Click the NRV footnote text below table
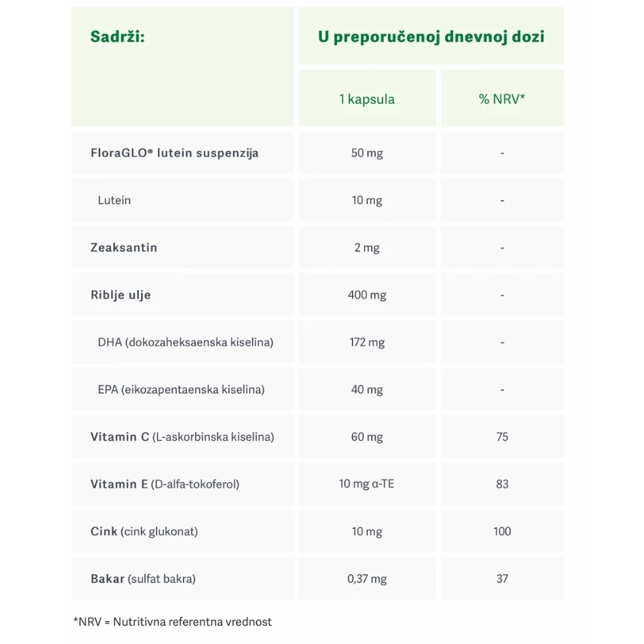Image resolution: width=644 pixels, height=644 pixels. click(172, 622)
